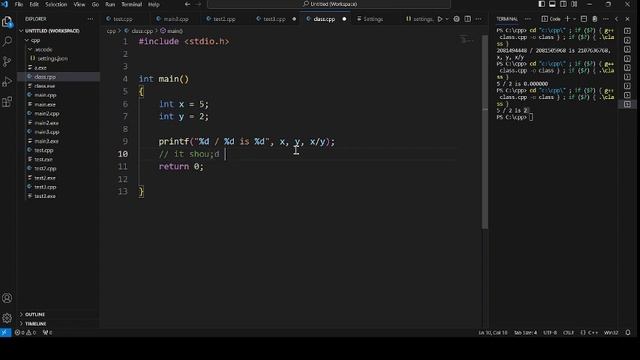Click Win32 configuration in status bar
Screen dimensions: 640x360
(x=611, y=333)
